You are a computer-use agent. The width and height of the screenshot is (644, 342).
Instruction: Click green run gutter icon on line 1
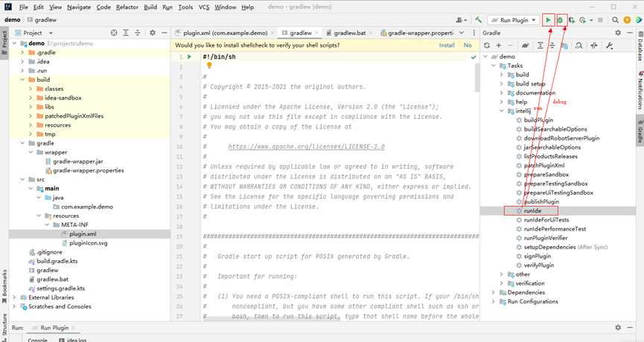[189, 57]
